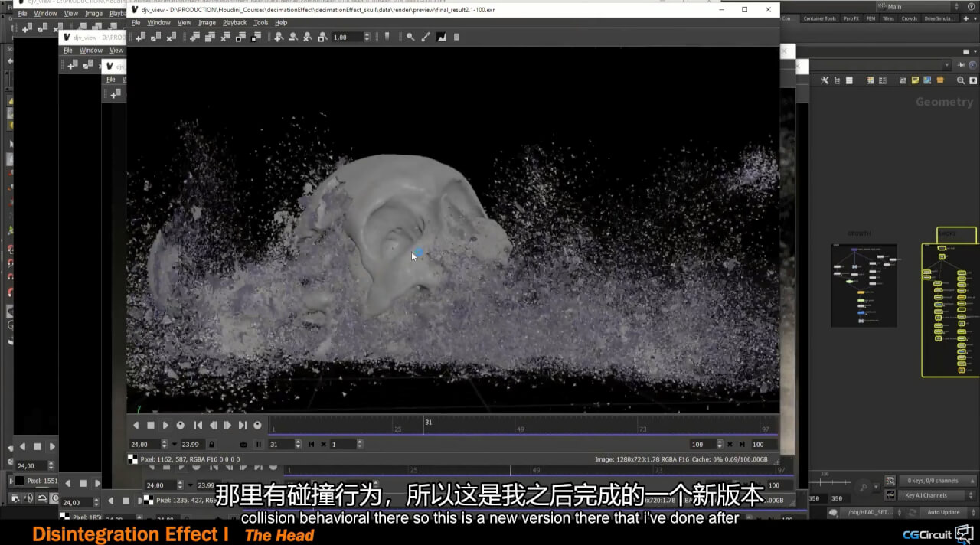
Task: Select the Crowds shelf tab in Houdini
Action: click(910, 18)
